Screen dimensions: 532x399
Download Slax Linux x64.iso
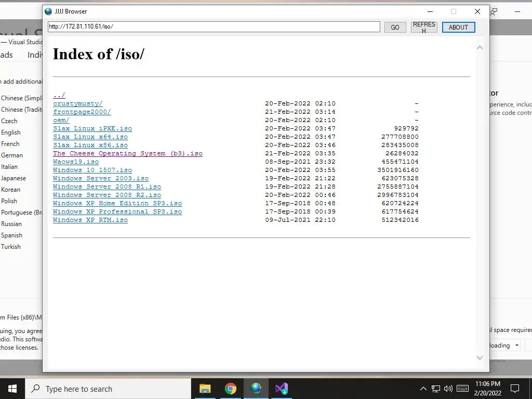pyautogui.click(x=90, y=137)
